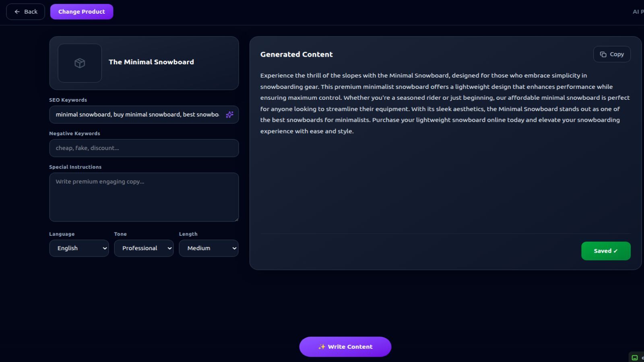Click inside the generated description paragraph
644x362 pixels.
pos(445,103)
